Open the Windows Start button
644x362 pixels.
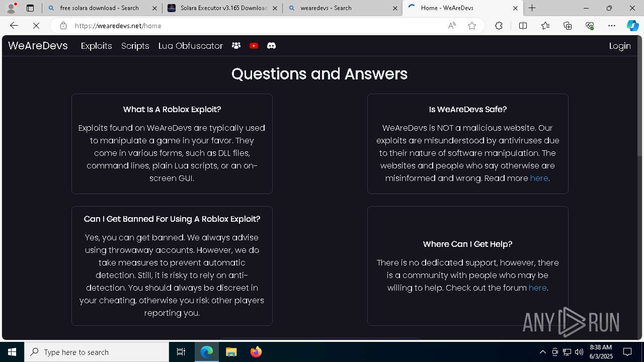12,352
